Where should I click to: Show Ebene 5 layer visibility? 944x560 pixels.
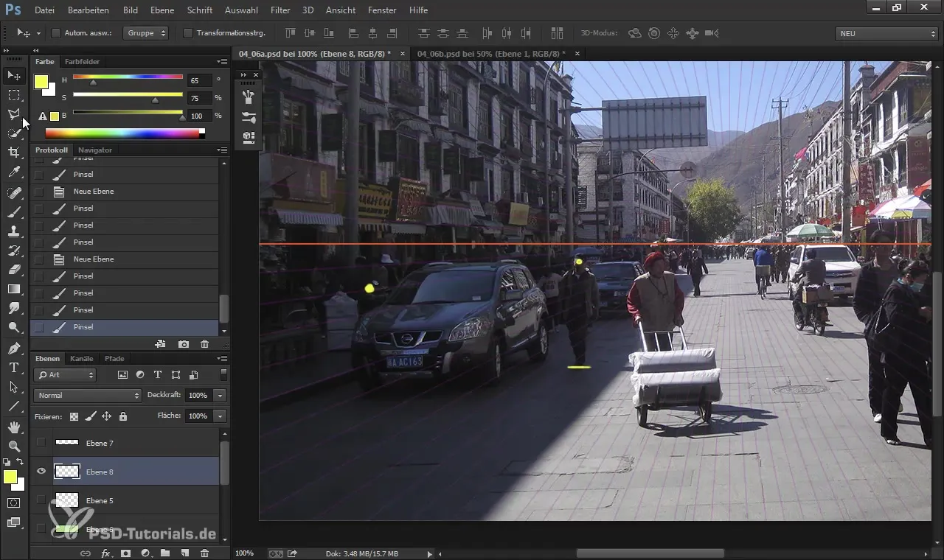[41, 500]
